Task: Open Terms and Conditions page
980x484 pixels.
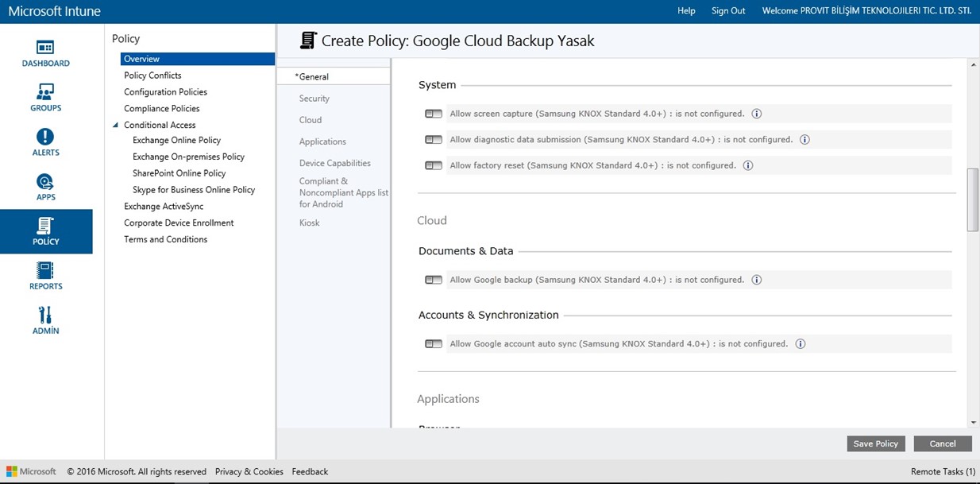Action: (x=165, y=239)
